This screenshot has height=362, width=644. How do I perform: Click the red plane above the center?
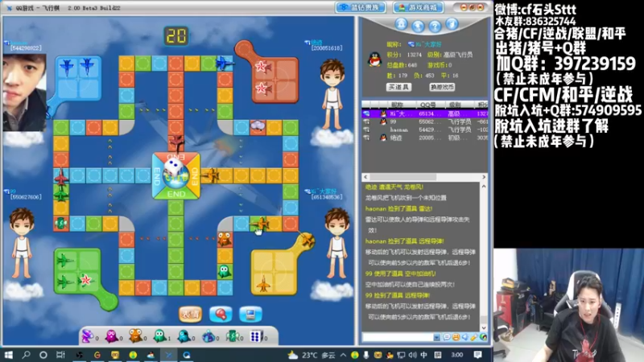(x=176, y=143)
